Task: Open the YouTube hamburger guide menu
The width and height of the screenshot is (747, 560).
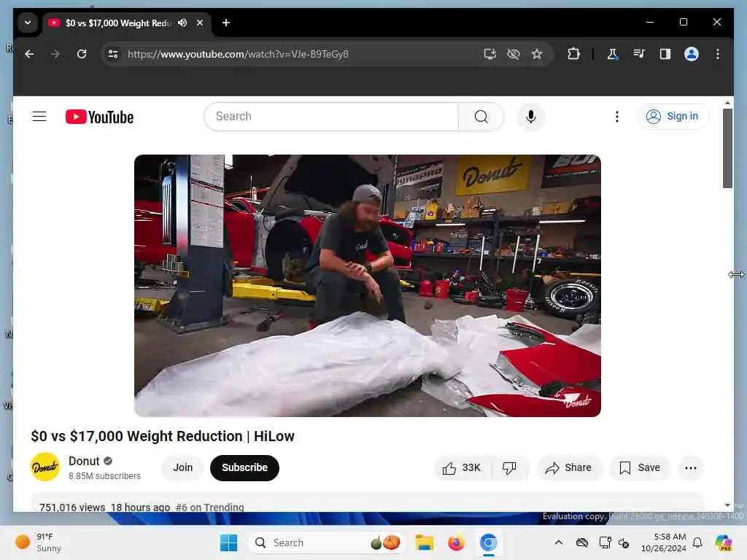Action: (39, 117)
